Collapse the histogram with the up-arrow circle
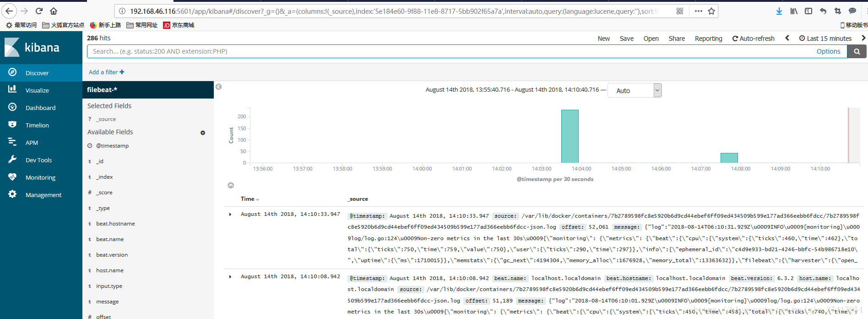 pos(231,185)
